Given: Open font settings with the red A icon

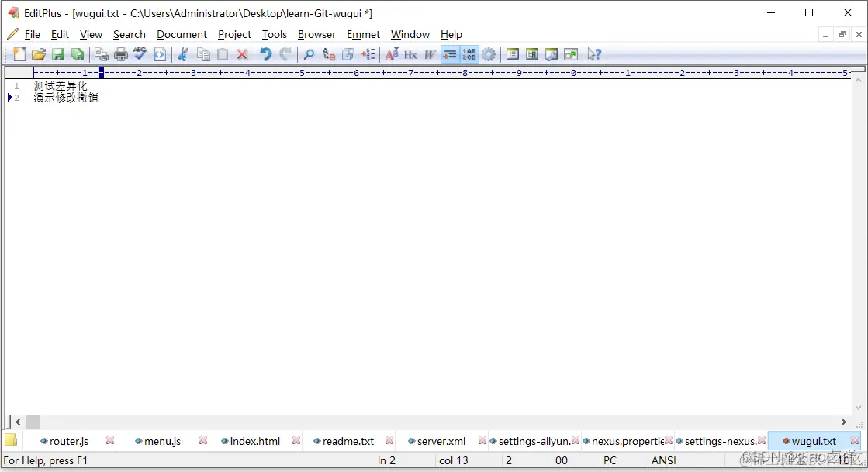Looking at the screenshot, I should point(392,54).
